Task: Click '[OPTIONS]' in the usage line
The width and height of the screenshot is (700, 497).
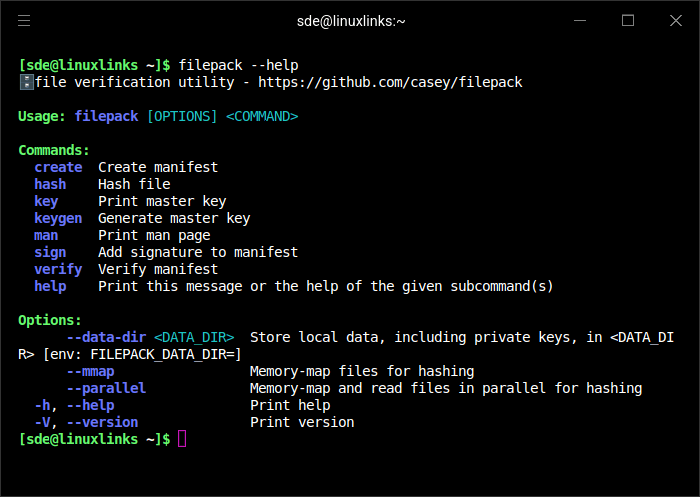Action: [182, 116]
